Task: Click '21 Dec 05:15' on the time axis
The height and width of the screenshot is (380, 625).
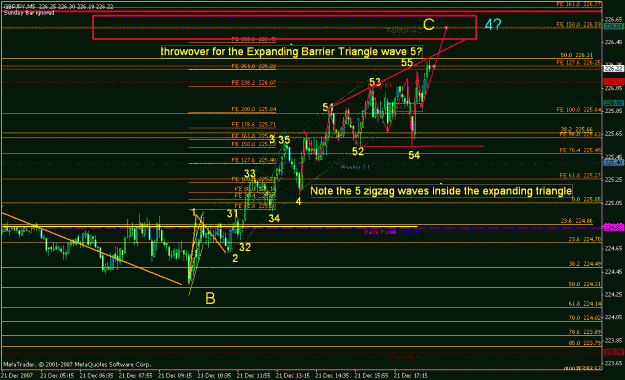Action: tap(57, 376)
